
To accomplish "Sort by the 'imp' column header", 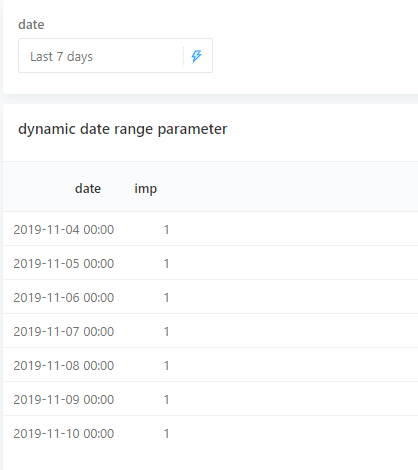I will click(145, 189).
